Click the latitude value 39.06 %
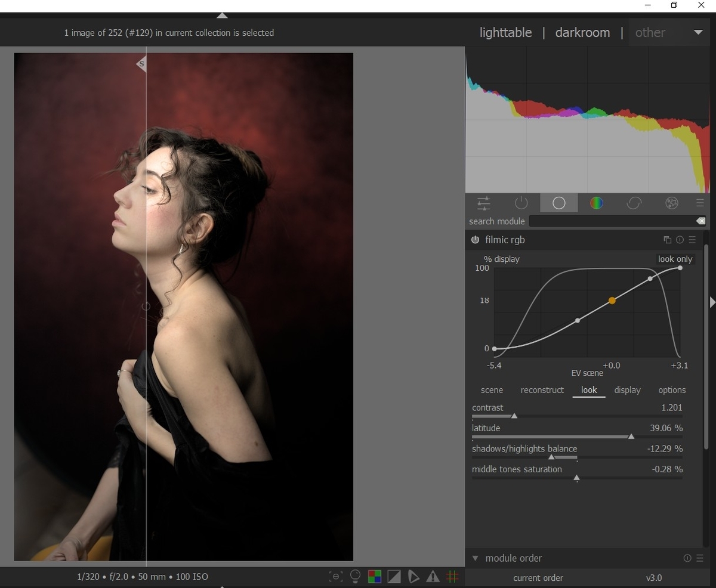The height and width of the screenshot is (588, 716). pos(666,428)
